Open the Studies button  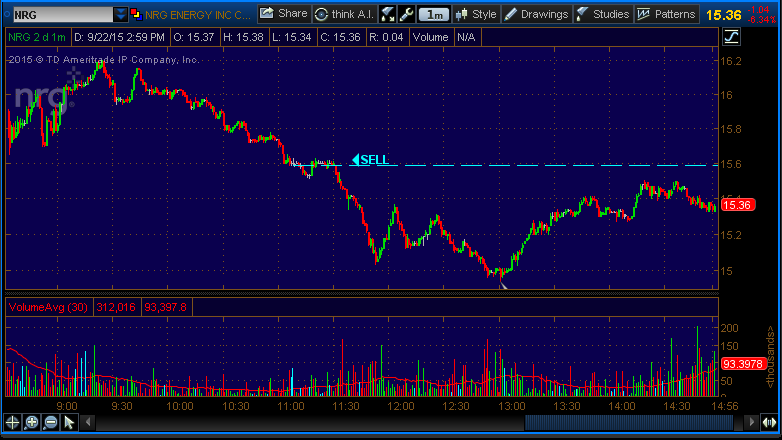click(603, 14)
